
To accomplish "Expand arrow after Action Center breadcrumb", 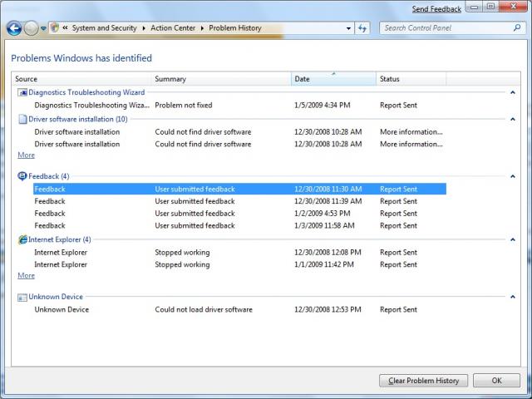I will 202,28.
